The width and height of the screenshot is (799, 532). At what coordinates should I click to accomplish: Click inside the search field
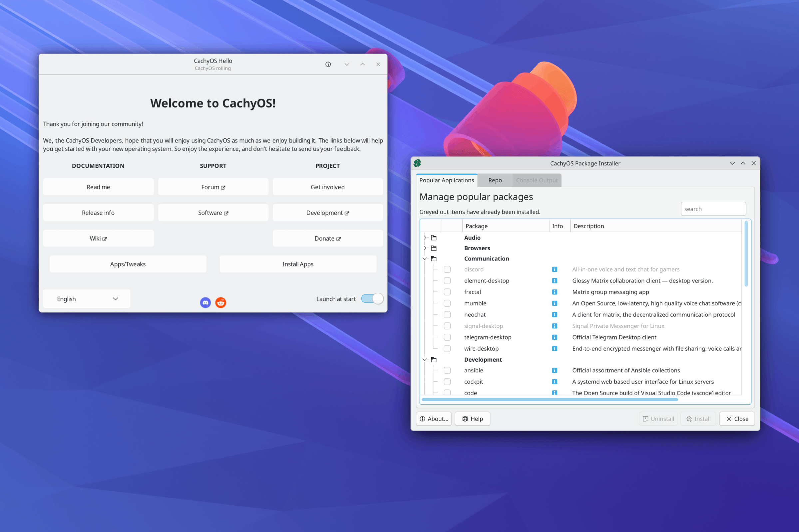[713, 209]
